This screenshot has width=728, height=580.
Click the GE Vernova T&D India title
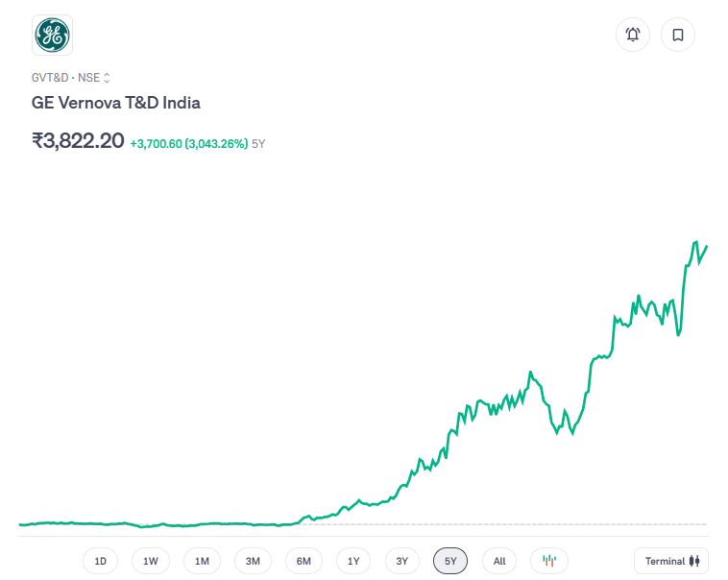[116, 103]
